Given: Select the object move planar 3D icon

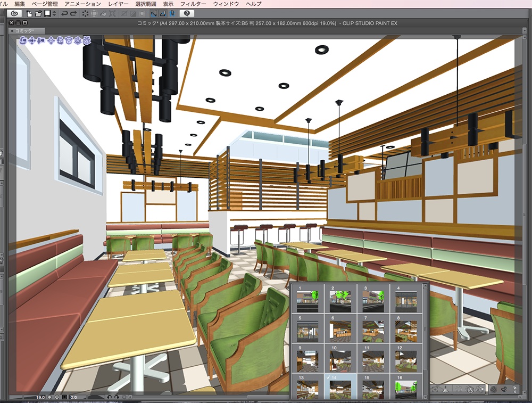Looking at the screenshot, I should coord(51,41).
